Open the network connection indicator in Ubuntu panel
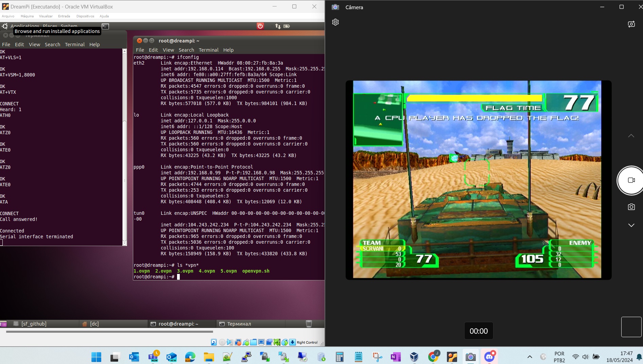Screen dimensions: 643x364 point(278,26)
